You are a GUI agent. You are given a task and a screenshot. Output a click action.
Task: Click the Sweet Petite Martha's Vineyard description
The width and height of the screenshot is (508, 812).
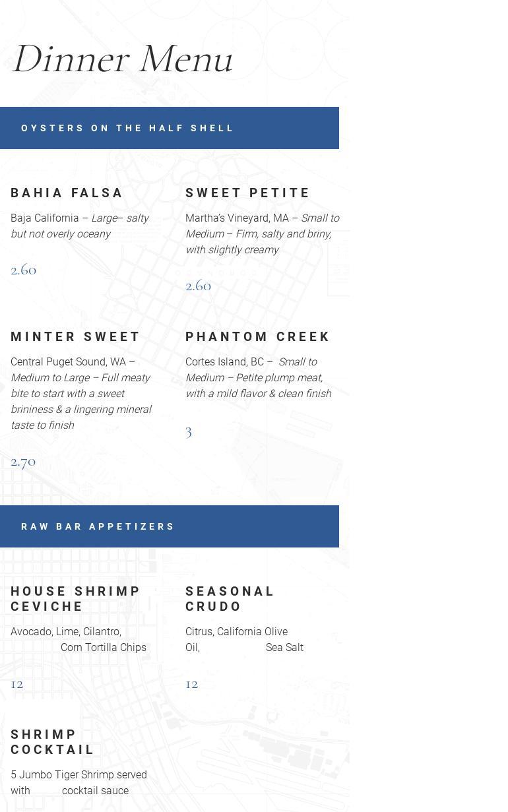(262, 234)
